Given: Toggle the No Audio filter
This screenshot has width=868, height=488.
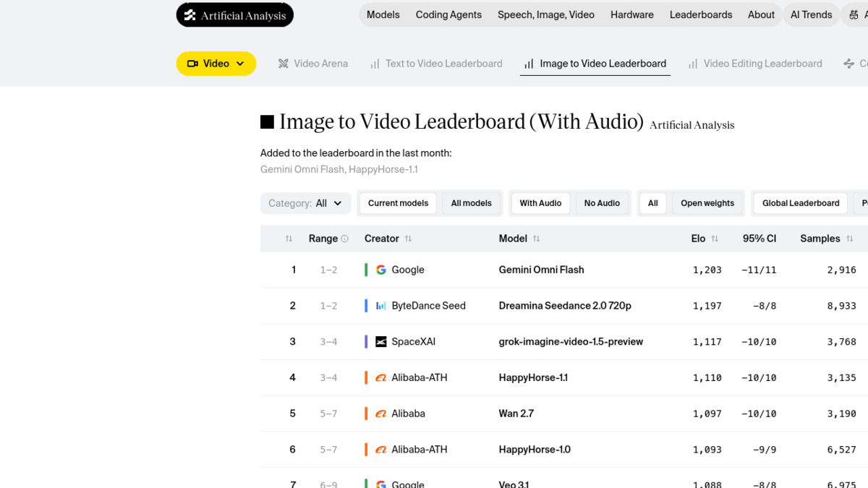Looking at the screenshot, I should [602, 203].
